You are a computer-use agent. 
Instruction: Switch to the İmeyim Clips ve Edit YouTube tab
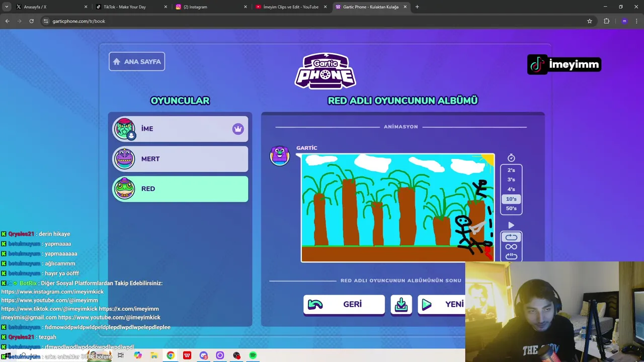tap(291, 7)
